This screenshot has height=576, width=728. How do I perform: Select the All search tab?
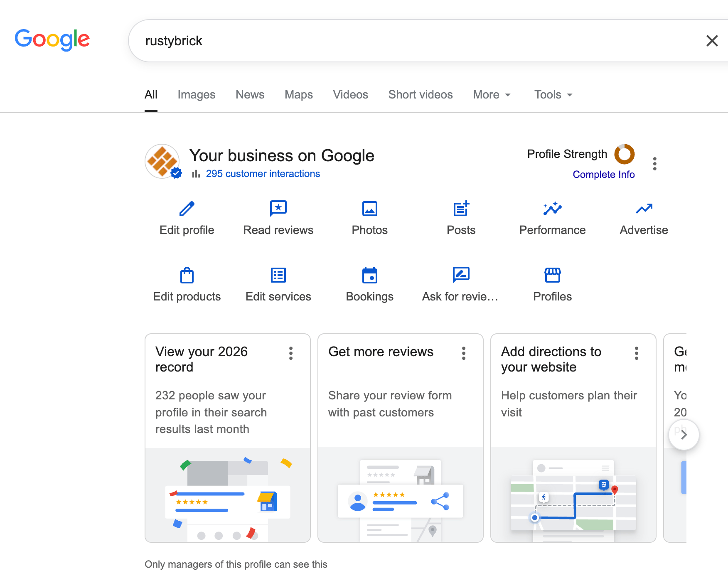click(x=151, y=95)
